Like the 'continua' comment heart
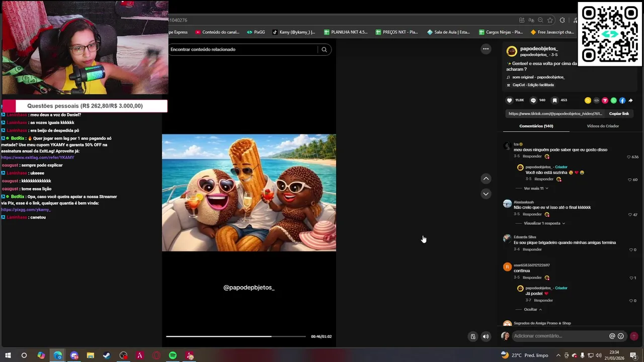The image size is (644, 362). 631,278
